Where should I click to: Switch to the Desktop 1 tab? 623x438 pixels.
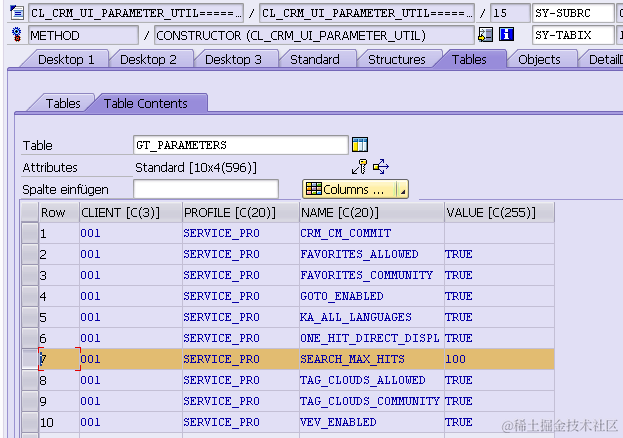click(x=66, y=60)
